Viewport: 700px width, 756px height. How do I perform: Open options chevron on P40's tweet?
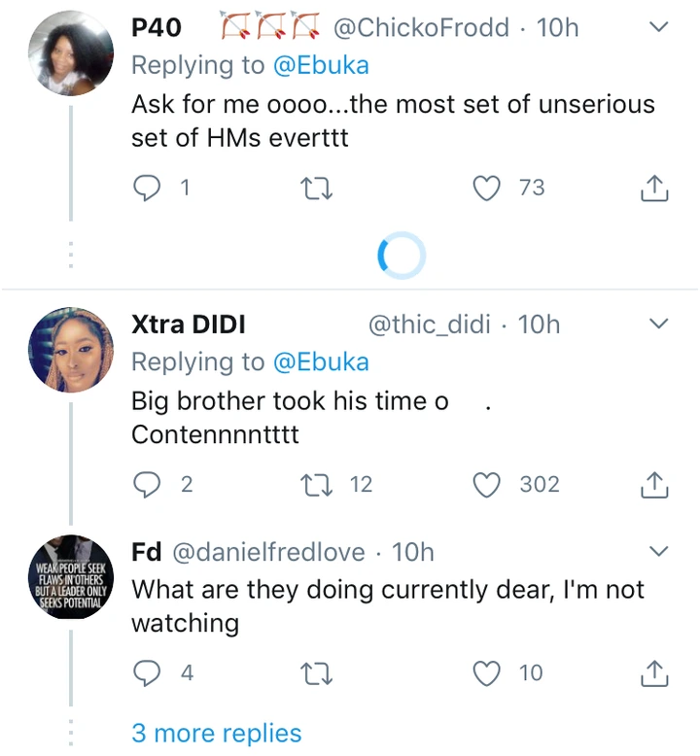(x=658, y=28)
